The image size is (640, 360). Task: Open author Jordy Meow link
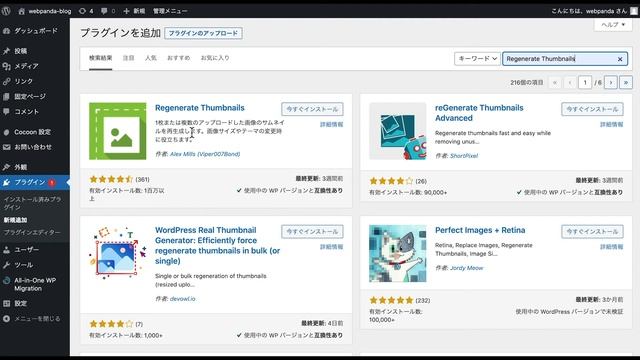tap(467, 268)
